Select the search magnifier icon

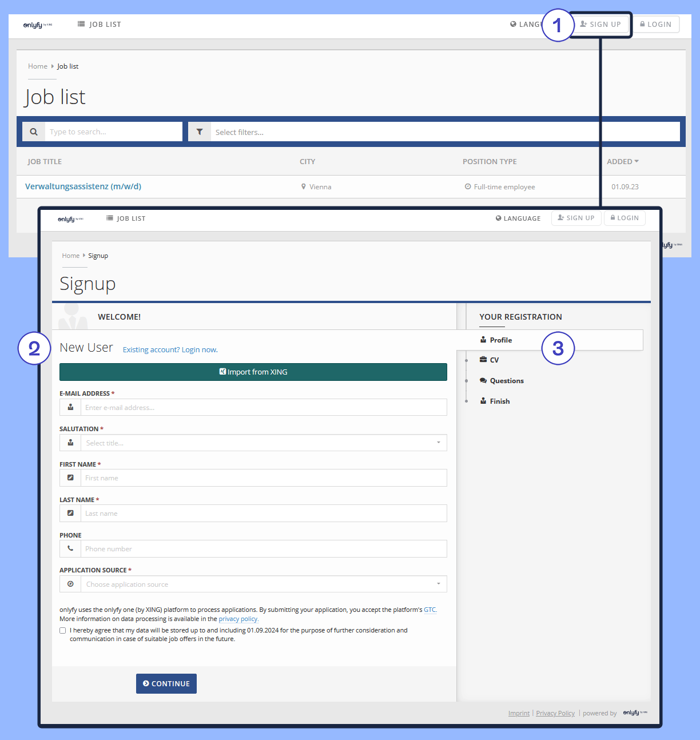click(x=33, y=132)
